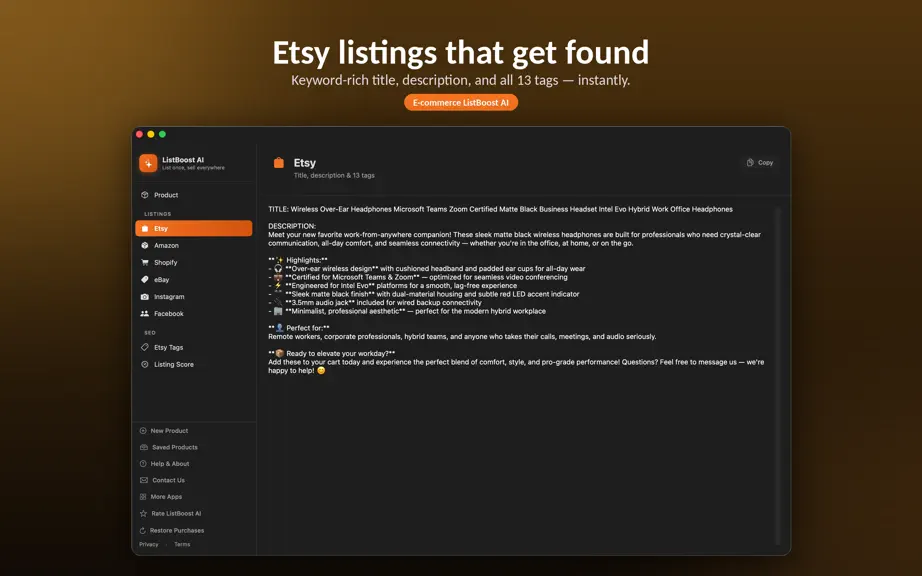This screenshot has height=576, width=922.
Task: Click the E-commerce ListBoost AI badge
Action: 461,102
